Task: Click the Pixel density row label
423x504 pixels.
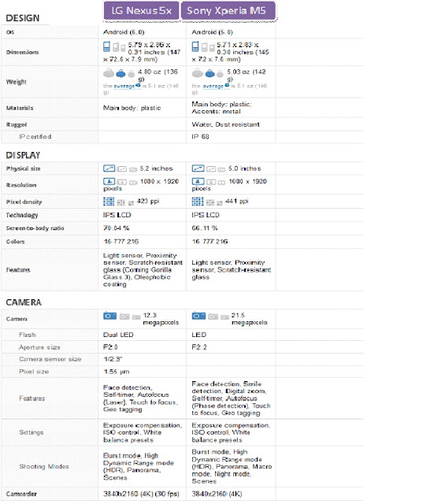Action: (x=24, y=202)
